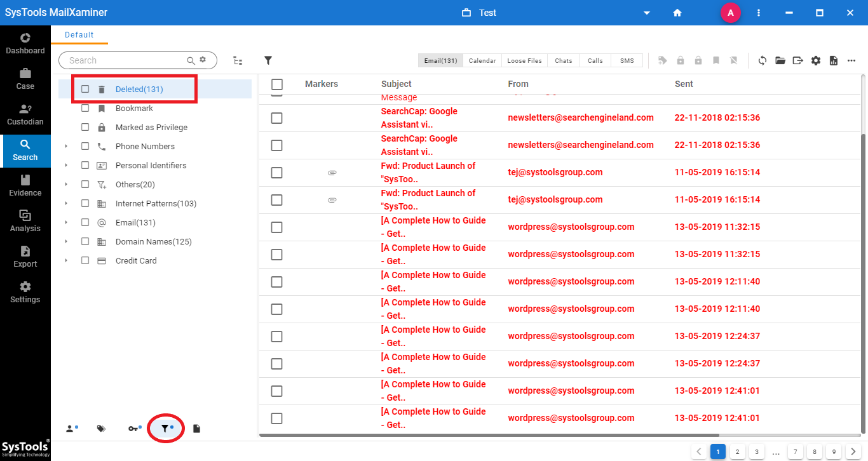Click the tags icon at panel bottom
This screenshot has width=868, height=461.
101,429
